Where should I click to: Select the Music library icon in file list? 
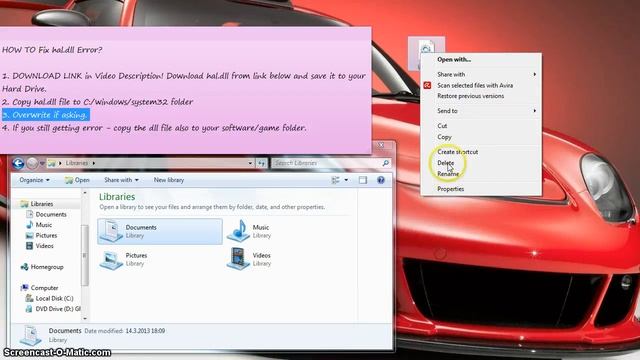coord(238,231)
